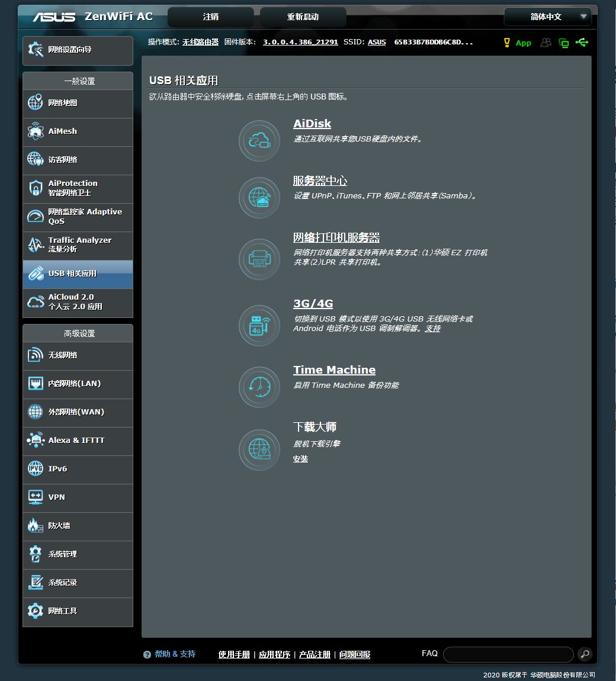Open 系统管理 administration
616x681 pixels.
[78, 555]
